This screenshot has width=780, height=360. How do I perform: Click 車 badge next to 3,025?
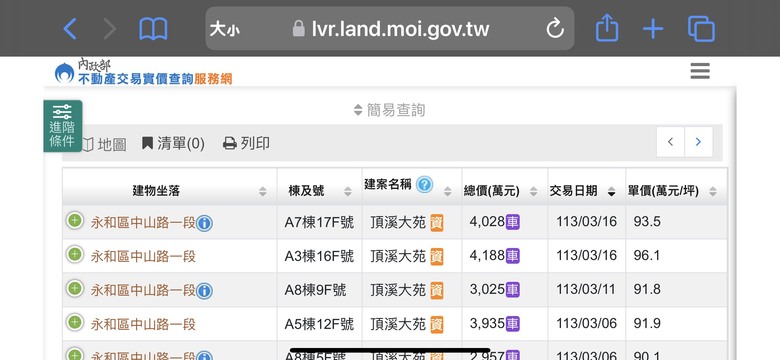[512, 289]
